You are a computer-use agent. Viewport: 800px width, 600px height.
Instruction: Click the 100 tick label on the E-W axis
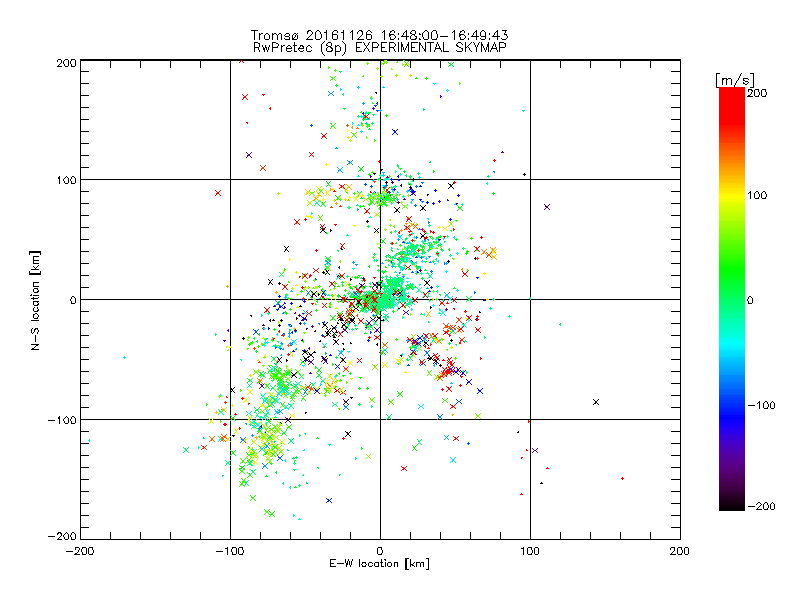[x=530, y=551]
